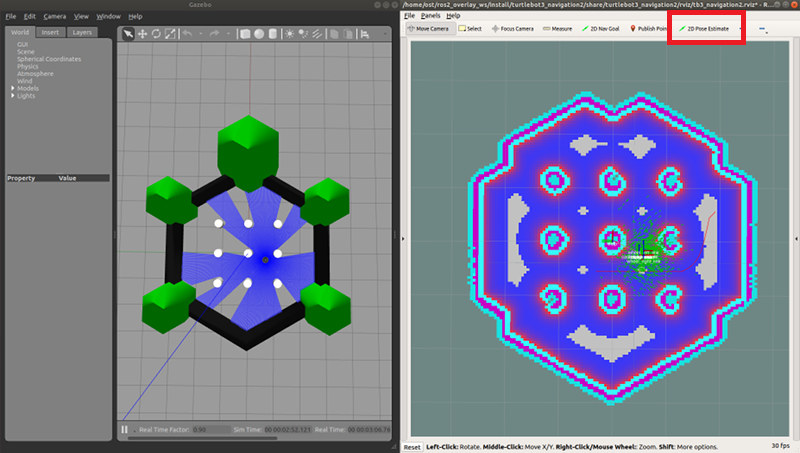Select Wind in the World tree
The image size is (800, 453).
(x=24, y=81)
